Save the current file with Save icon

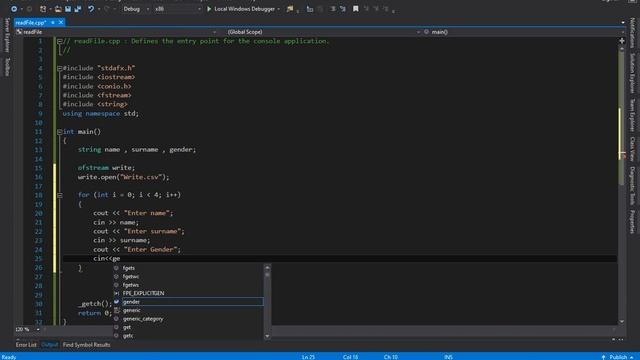pos(68,9)
